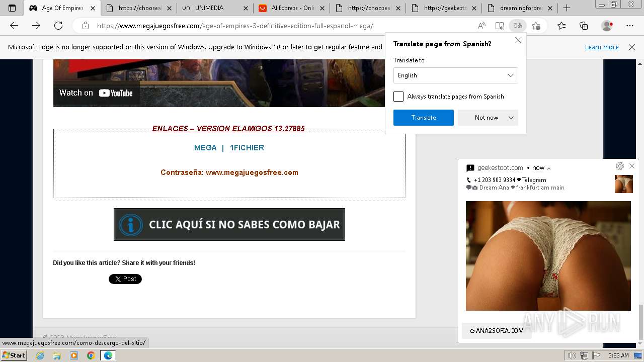The height and width of the screenshot is (362, 644).
Task: Click the address bar URL field
Action: [x=282, y=26]
